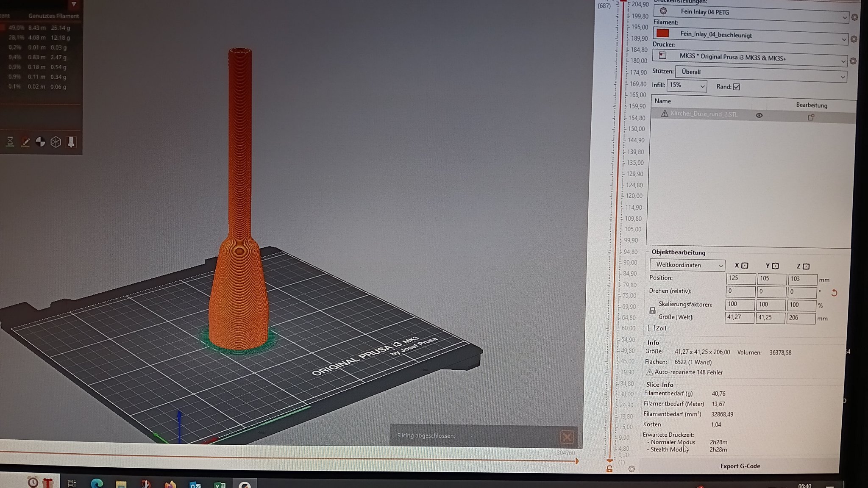Click the red filament color swatch
The width and height of the screenshot is (868, 488).
pyautogui.click(x=662, y=33)
